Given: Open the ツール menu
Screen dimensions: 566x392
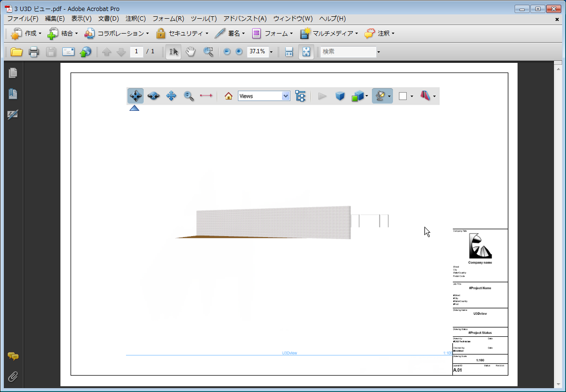Looking at the screenshot, I should pyautogui.click(x=203, y=19).
